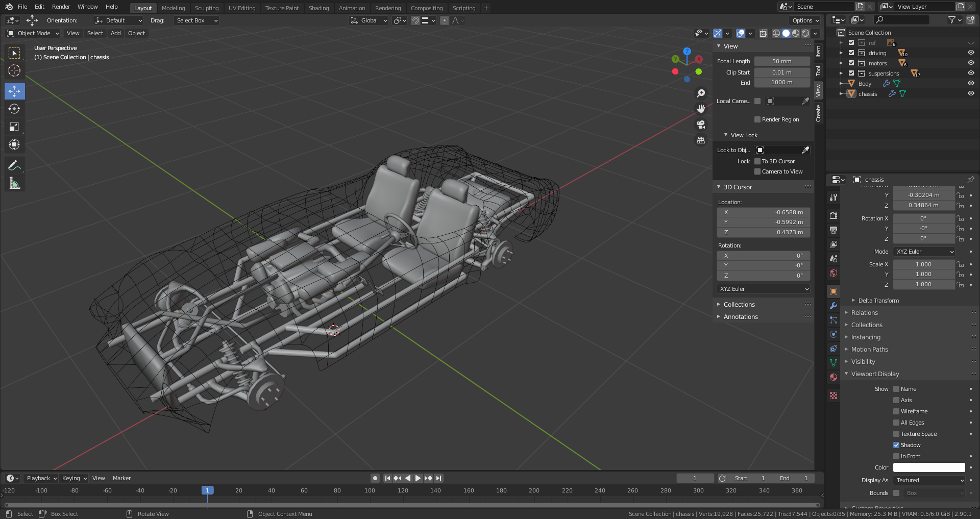Click the Options button in the header

pos(805,20)
